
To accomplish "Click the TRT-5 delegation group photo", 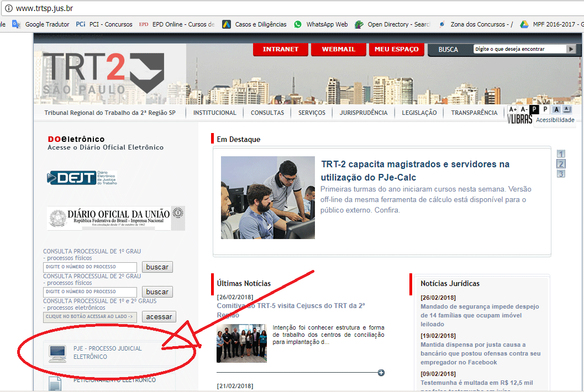I will [x=241, y=343].
